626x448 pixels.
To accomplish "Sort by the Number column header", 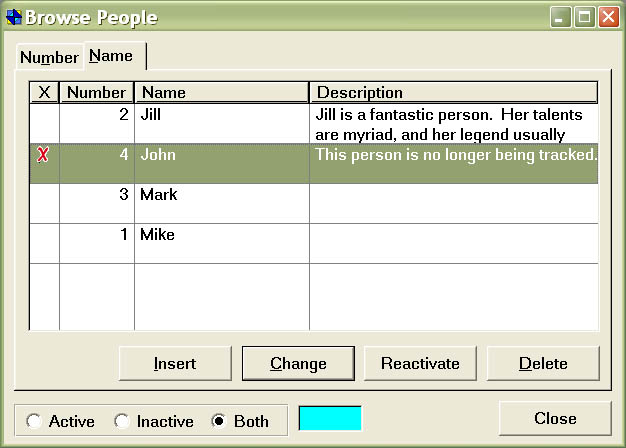I will pos(96,93).
